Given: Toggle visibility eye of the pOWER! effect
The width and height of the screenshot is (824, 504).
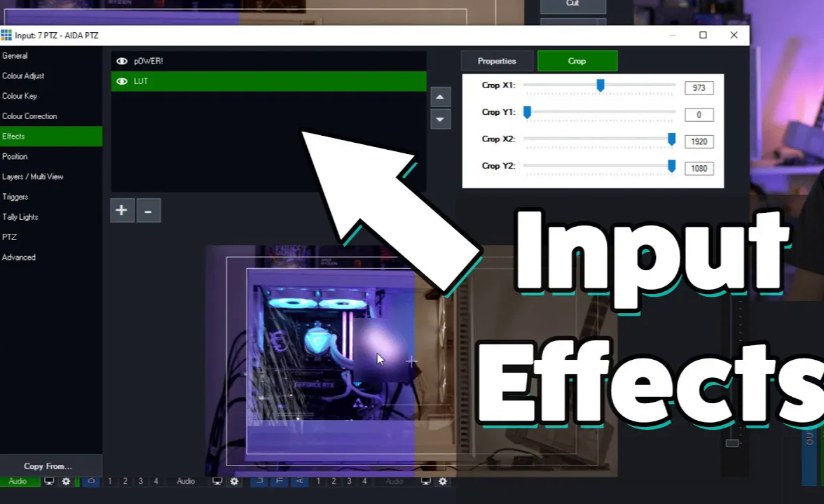Looking at the screenshot, I should coord(122,62).
